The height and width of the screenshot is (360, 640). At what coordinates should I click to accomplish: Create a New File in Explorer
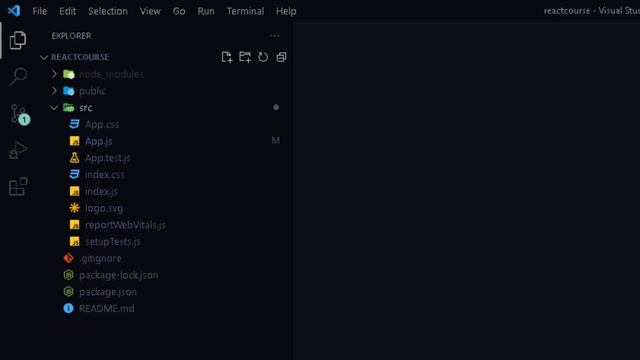pos(227,57)
